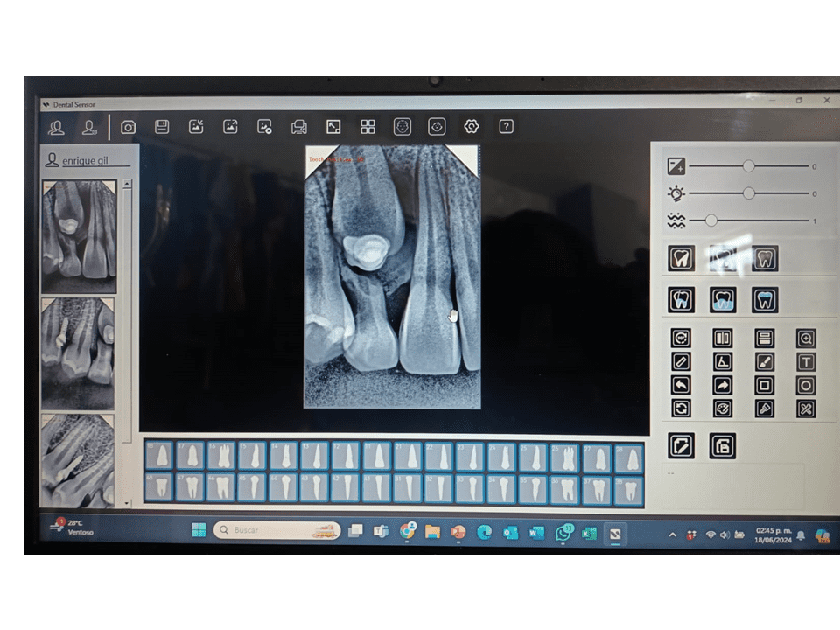The height and width of the screenshot is (630, 840).
Task: Click the undo arrow icon
Action: [x=681, y=385]
